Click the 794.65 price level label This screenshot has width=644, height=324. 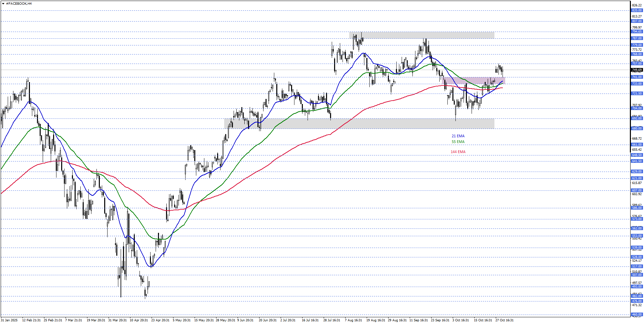637,32
